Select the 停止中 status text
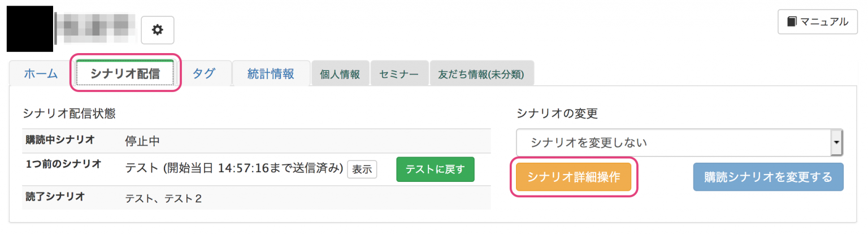Image resolution: width=868 pixels, height=235 pixels. pyautogui.click(x=142, y=141)
